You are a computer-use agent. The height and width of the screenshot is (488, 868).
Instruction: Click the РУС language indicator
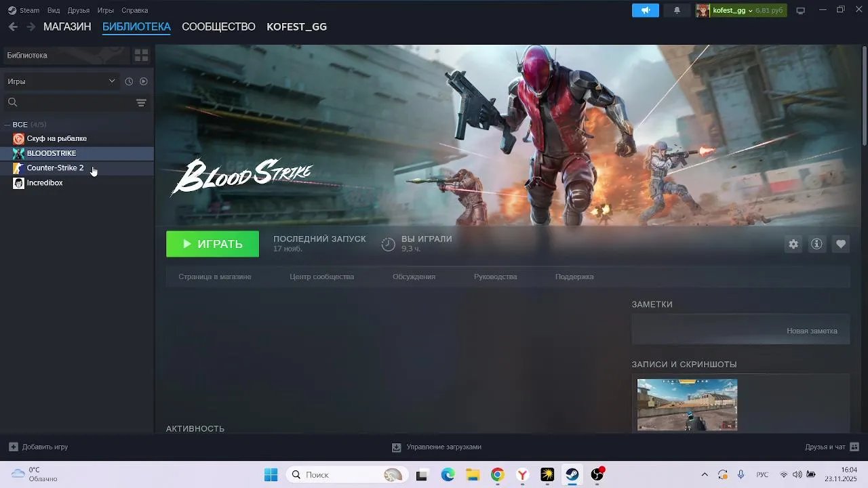[762, 474]
